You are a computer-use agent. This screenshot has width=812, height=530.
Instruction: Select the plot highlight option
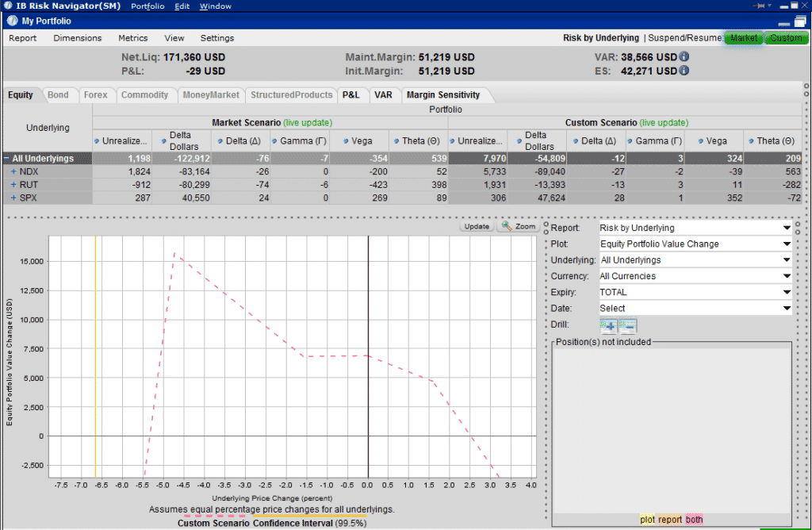click(x=647, y=519)
